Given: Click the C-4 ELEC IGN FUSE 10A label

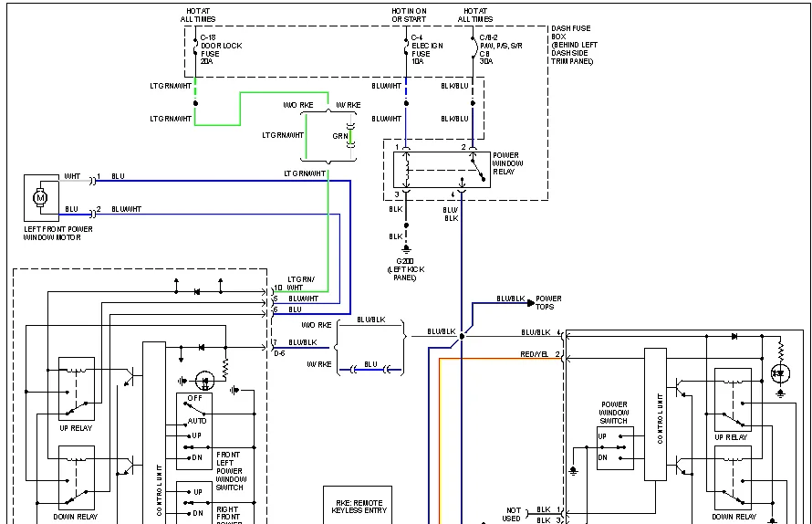Looking at the screenshot, I should 427,49.
